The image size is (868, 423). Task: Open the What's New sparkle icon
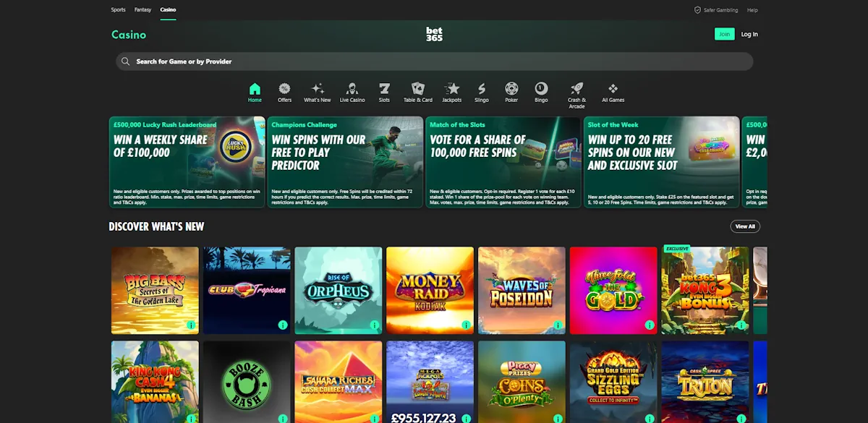tap(318, 89)
